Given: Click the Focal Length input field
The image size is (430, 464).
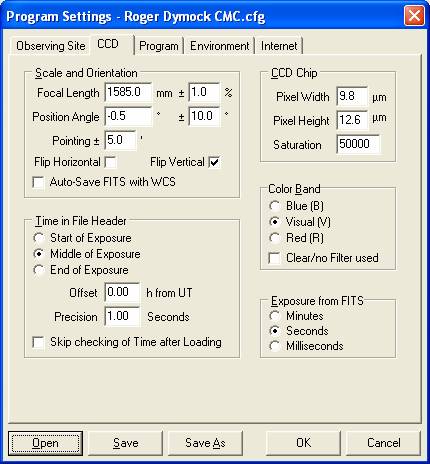Looking at the screenshot, I should pyautogui.click(x=128, y=92).
